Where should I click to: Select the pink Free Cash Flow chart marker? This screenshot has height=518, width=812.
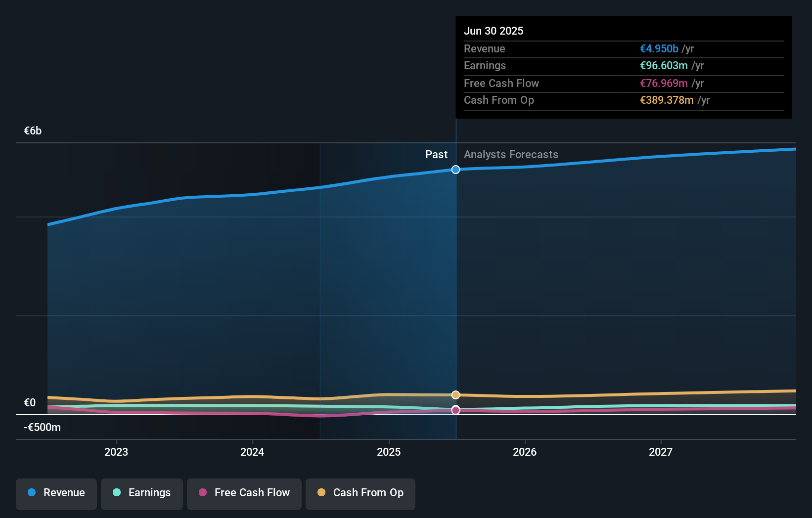coord(455,410)
